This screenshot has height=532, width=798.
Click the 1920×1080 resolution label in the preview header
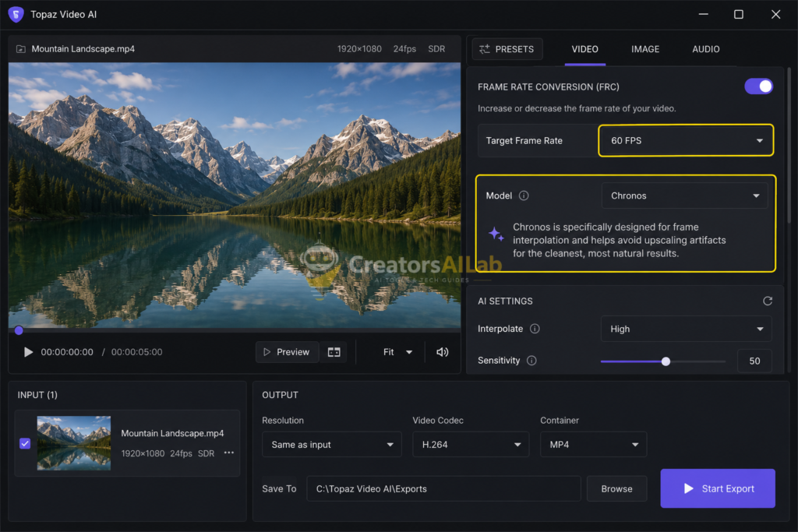click(359, 49)
